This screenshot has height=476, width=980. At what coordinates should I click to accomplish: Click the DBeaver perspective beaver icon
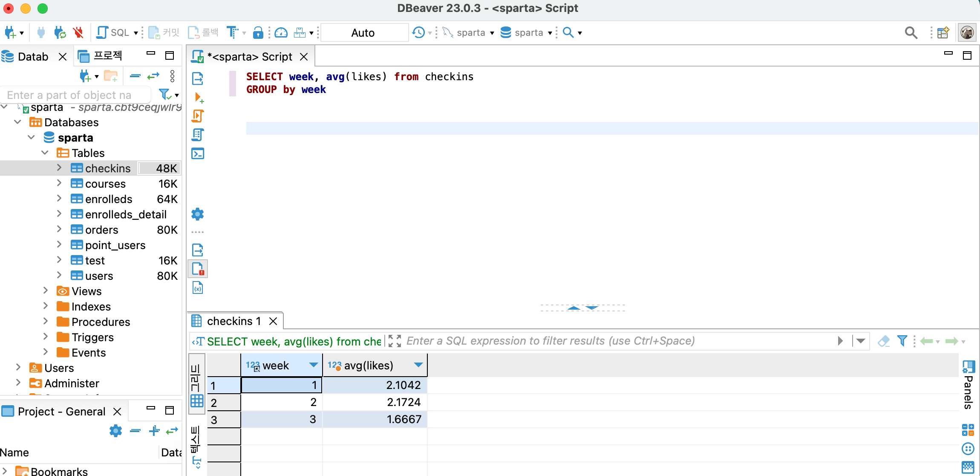tap(967, 33)
